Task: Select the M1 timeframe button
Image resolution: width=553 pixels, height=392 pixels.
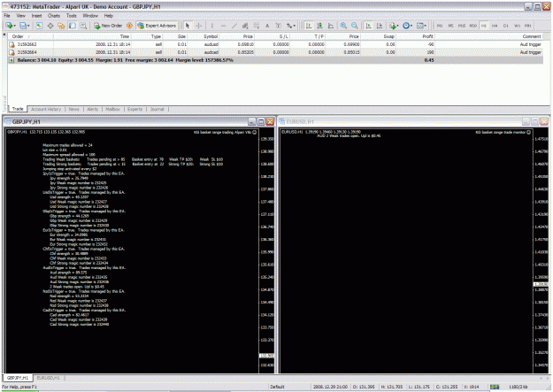Action: point(440,26)
